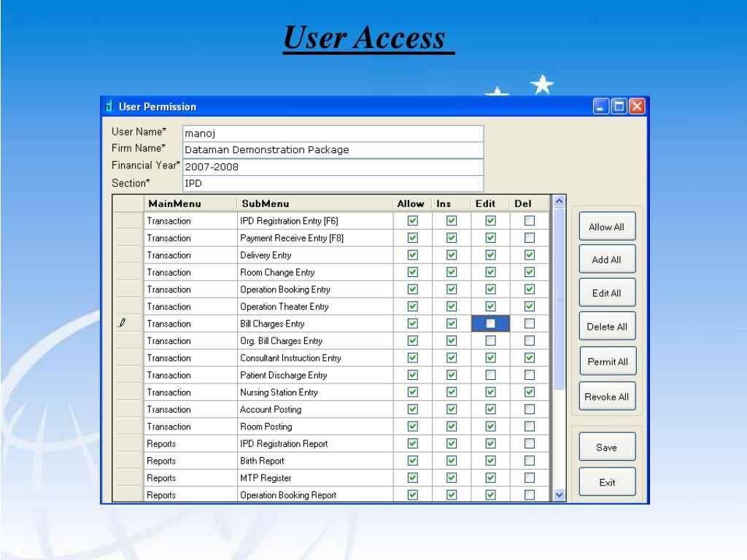Check Edit for Bill Charges Entry
The width and height of the screenshot is (747, 560).
tap(490, 323)
